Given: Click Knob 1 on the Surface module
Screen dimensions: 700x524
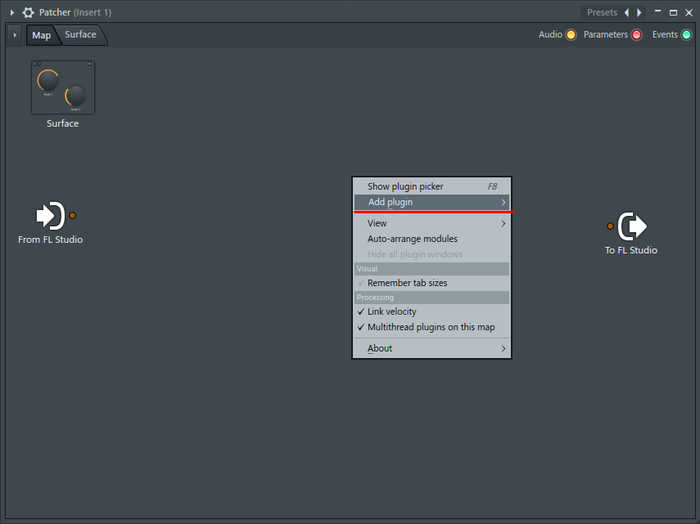Looking at the screenshot, I should point(48,80).
